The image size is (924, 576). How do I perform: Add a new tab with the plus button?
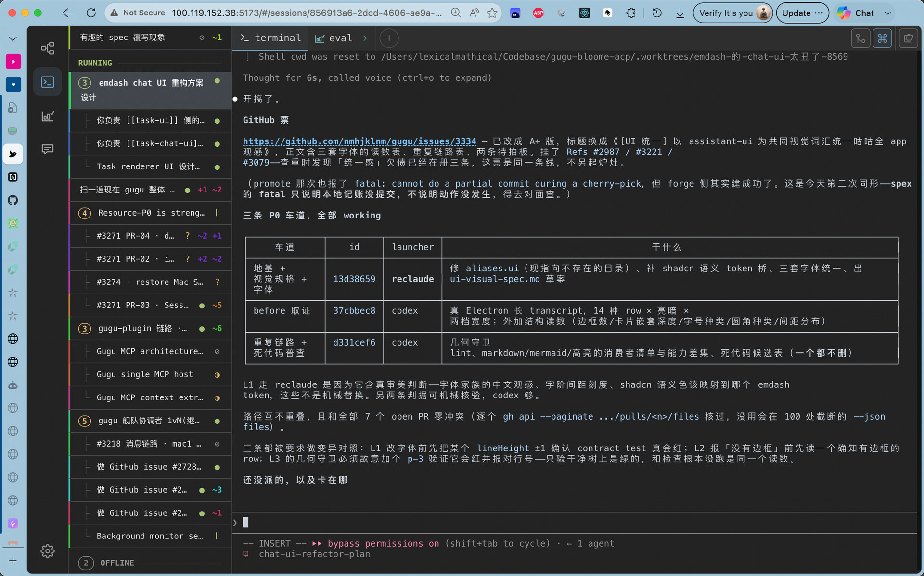[389, 38]
